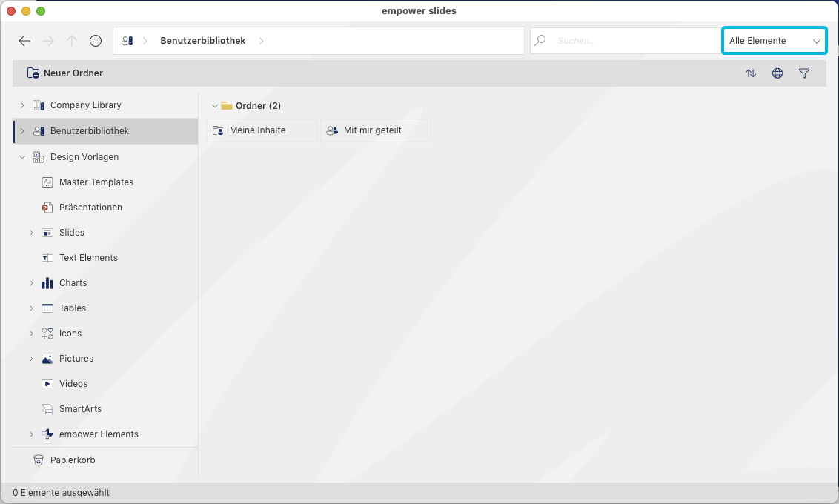The image size is (839, 504).
Task: Click the globe language icon
Action: point(777,73)
